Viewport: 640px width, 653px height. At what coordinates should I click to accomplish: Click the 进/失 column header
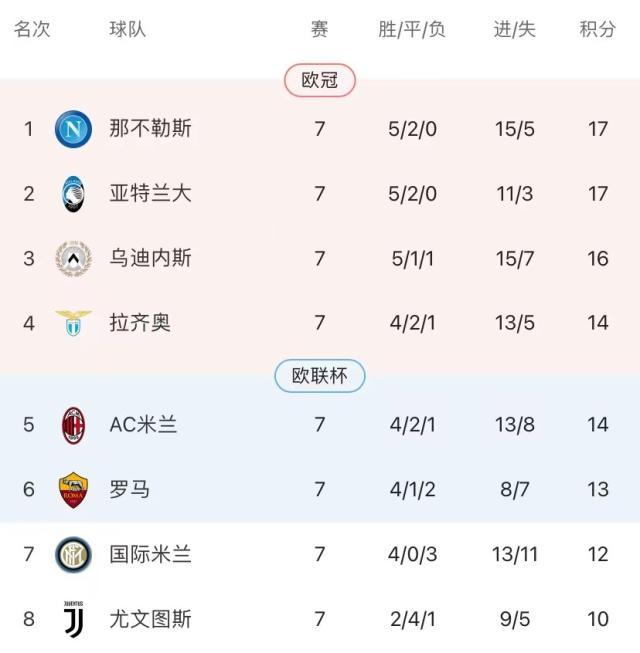515,29
